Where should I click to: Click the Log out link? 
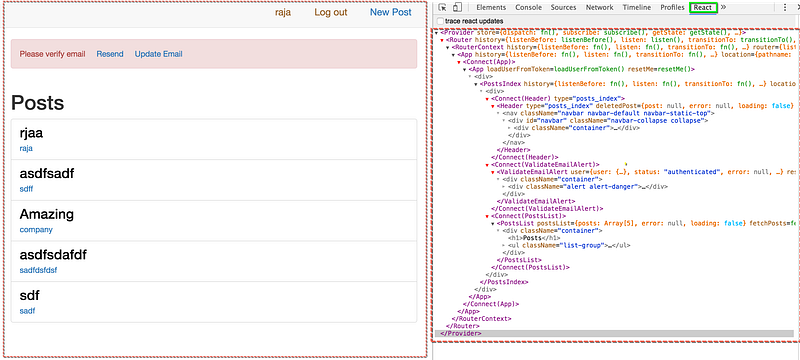[331, 13]
